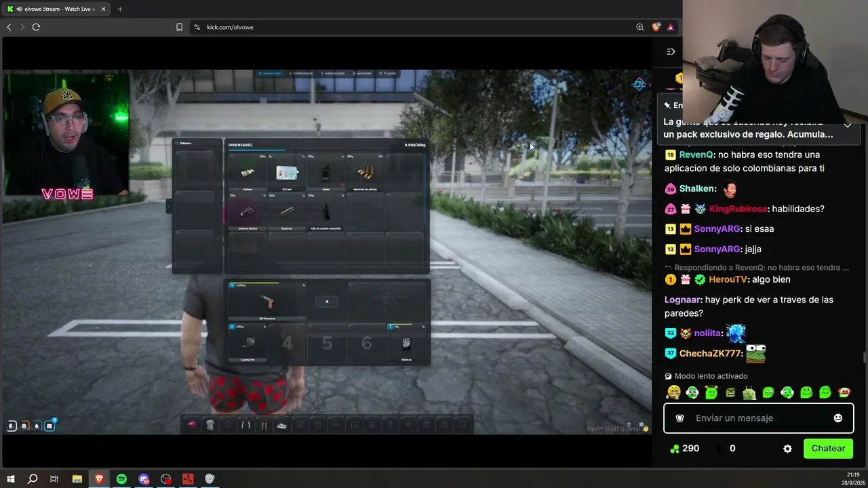Select the pistol in hotbar slot 1
The width and height of the screenshot is (868, 488).
[x=267, y=302]
